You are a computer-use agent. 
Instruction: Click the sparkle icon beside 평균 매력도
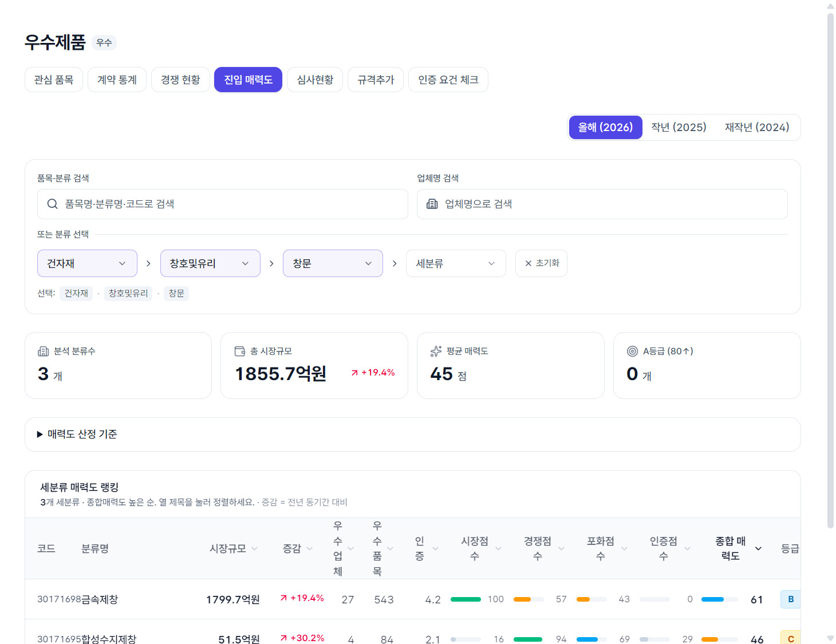point(436,351)
